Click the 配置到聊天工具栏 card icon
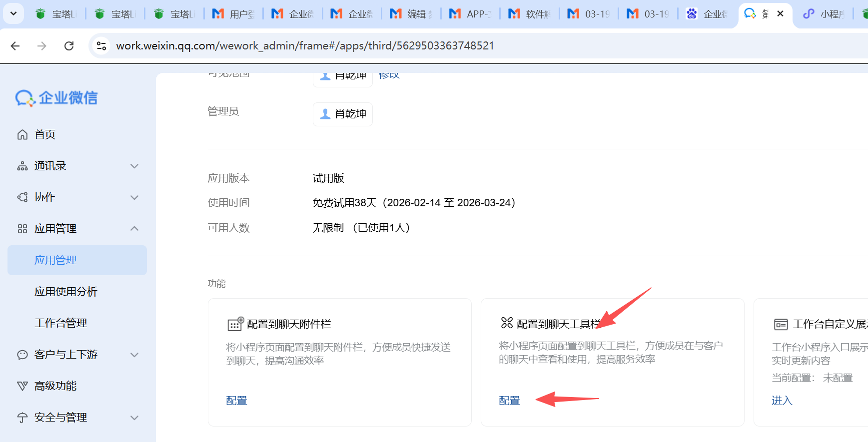The height and width of the screenshot is (442, 868). pyautogui.click(x=507, y=323)
